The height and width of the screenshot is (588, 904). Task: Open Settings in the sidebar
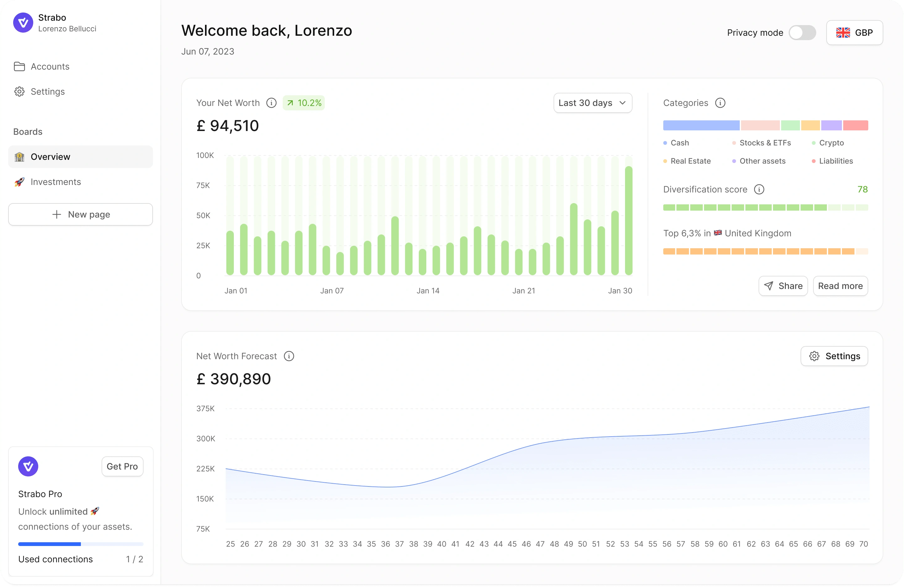pos(47,92)
